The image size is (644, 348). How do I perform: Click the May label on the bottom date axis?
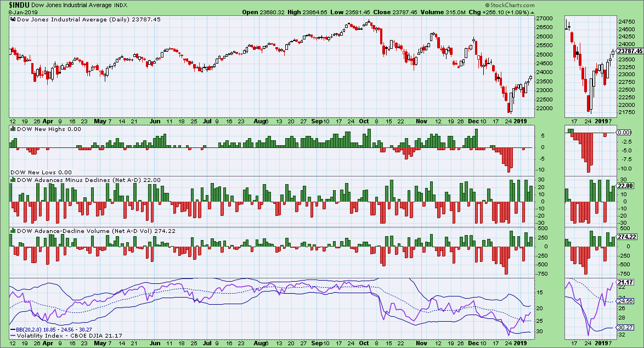(100, 343)
